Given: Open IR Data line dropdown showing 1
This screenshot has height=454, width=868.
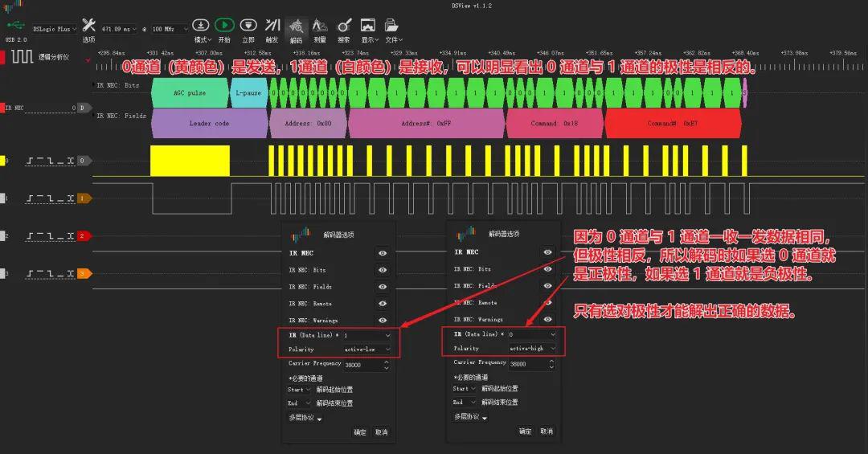Looking at the screenshot, I should click(x=367, y=336).
